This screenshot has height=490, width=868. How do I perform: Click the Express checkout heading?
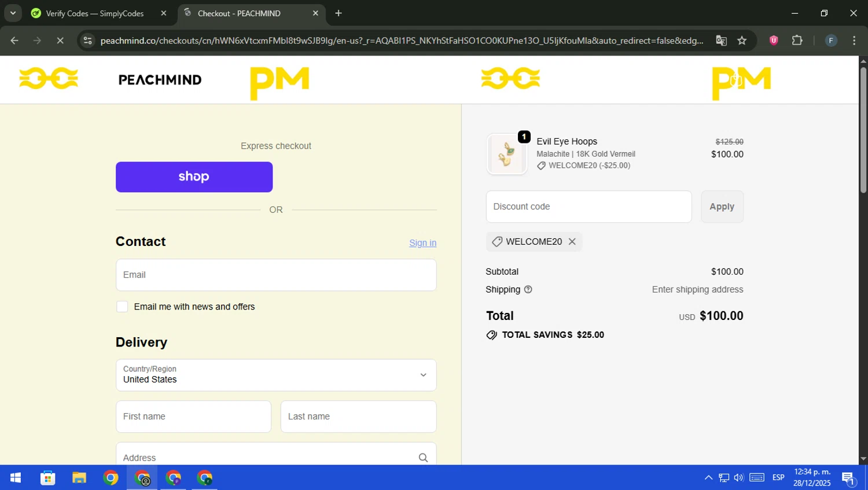coord(276,146)
